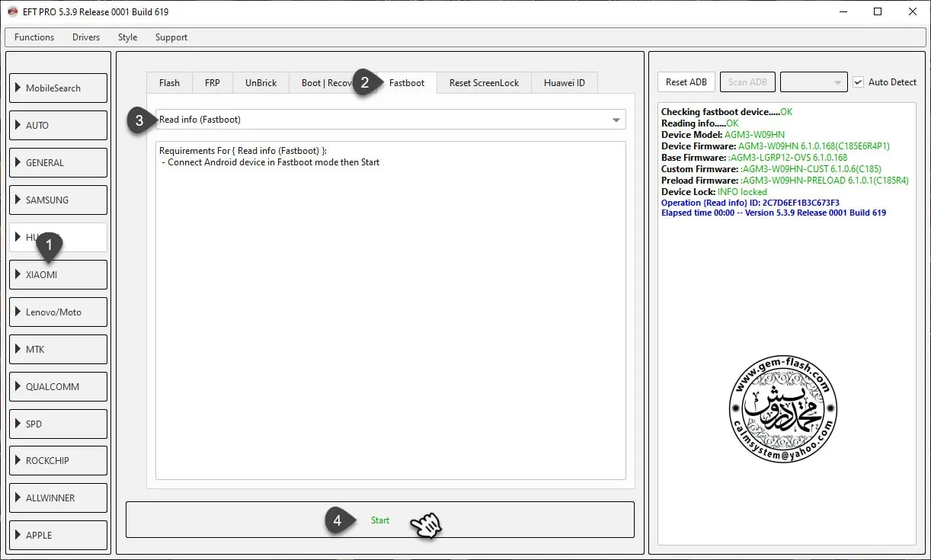Click the triangle icon next to SAMSUNG
Image resolution: width=931 pixels, height=560 pixels.
coord(18,200)
